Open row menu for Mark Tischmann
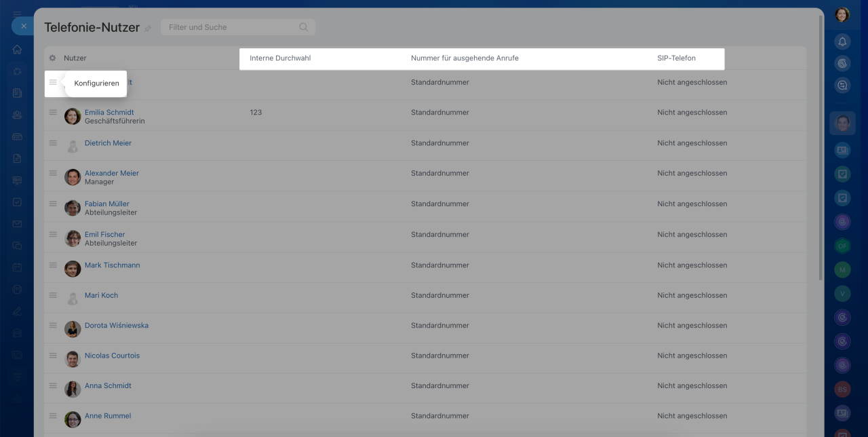The height and width of the screenshot is (437, 868). pyautogui.click(x=53, y=265)
